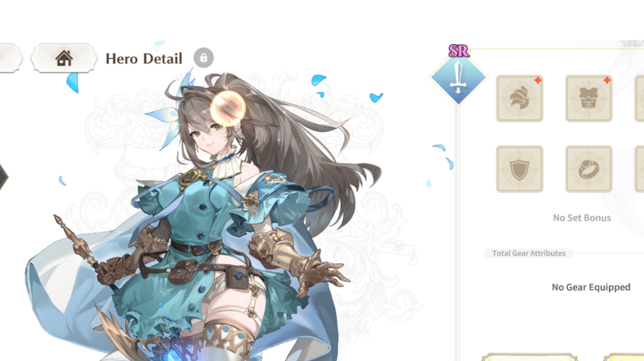Open the empty shield gear slot
This screenshot has height=361, width=644.
tap(519, 169)
